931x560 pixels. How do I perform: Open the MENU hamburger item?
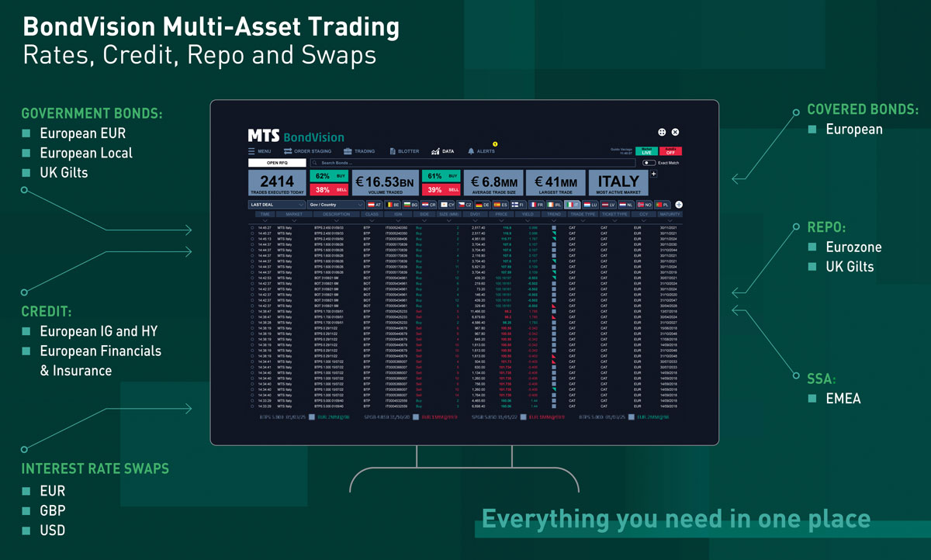260,151
